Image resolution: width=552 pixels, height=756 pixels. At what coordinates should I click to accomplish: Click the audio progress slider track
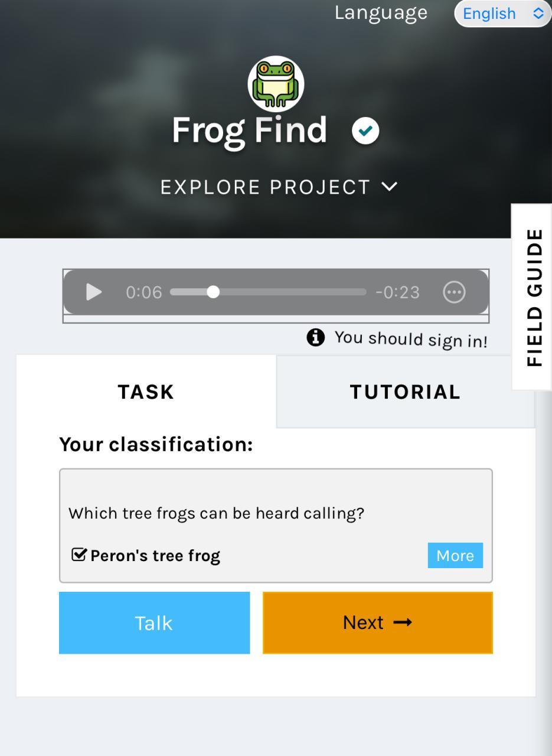(268, 292)
